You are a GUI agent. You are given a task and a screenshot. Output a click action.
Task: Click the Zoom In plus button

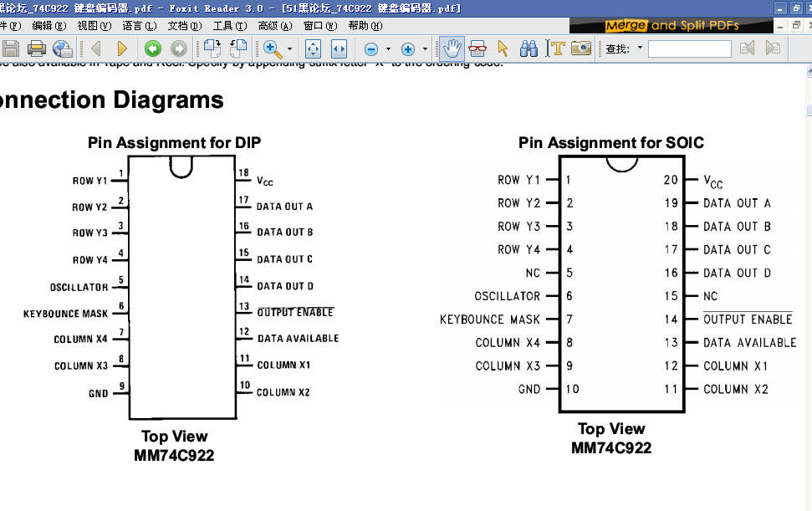408,49
